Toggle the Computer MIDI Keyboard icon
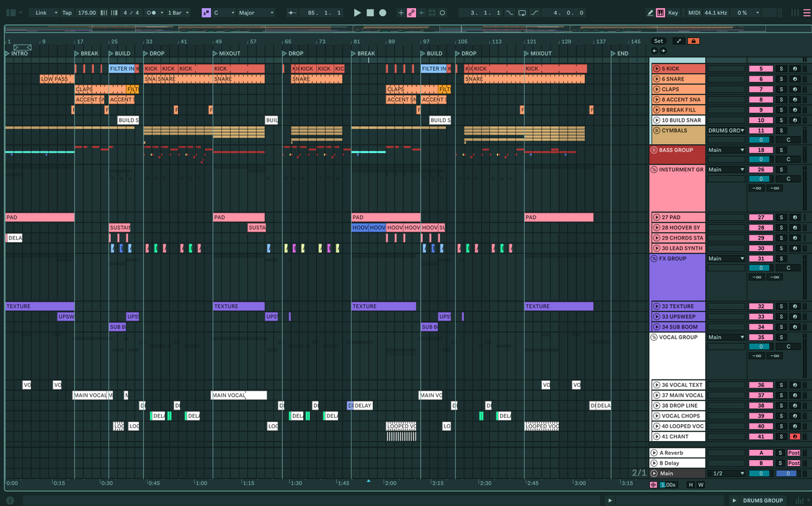The image size is (812, 506). 660,12
